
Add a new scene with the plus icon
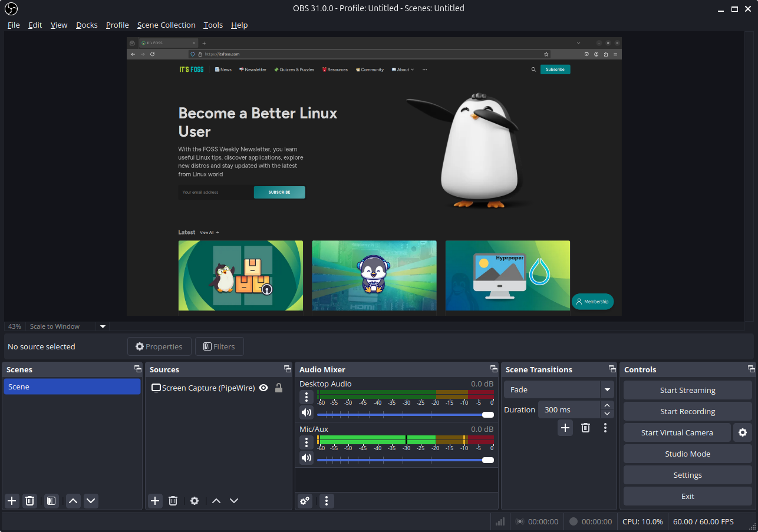click(x=11, y=501)
